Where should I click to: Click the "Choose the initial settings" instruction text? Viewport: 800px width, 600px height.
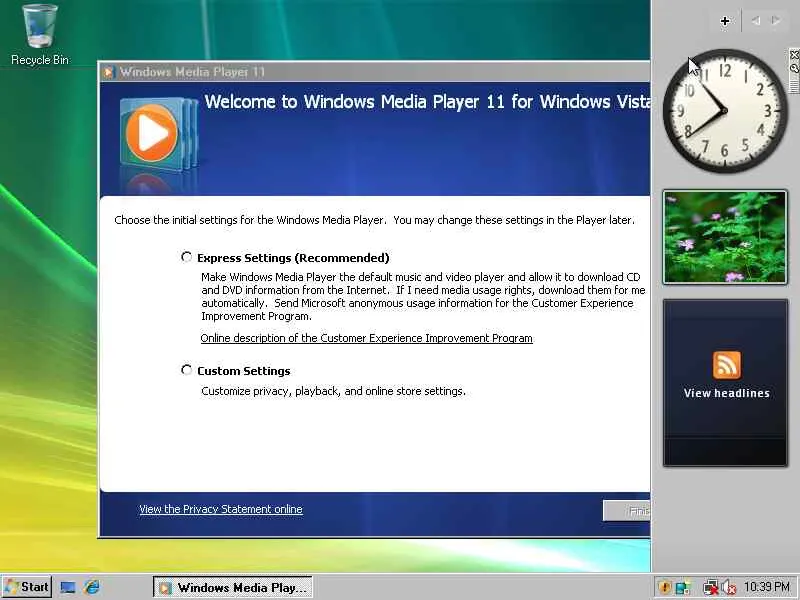[x=374, y=220]
